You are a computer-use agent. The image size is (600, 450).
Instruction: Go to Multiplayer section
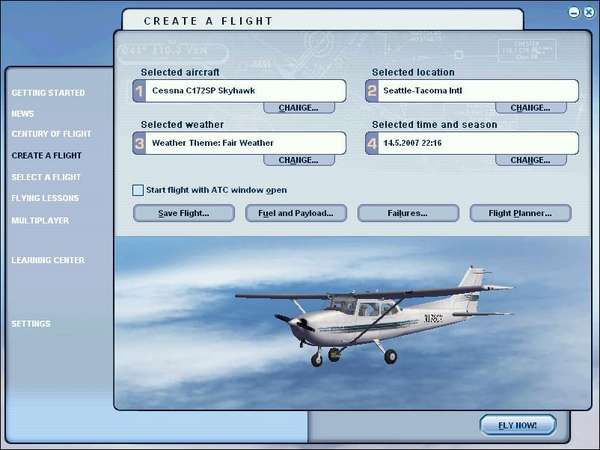40,220
